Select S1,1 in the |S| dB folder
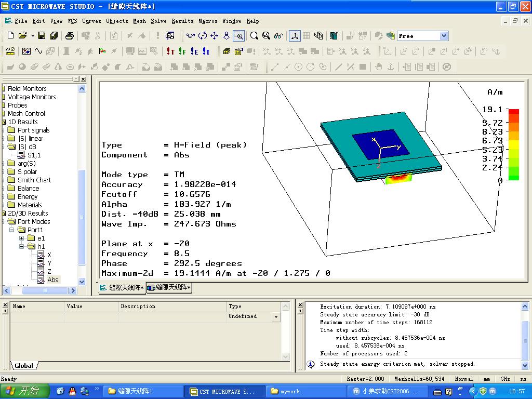 34,155
